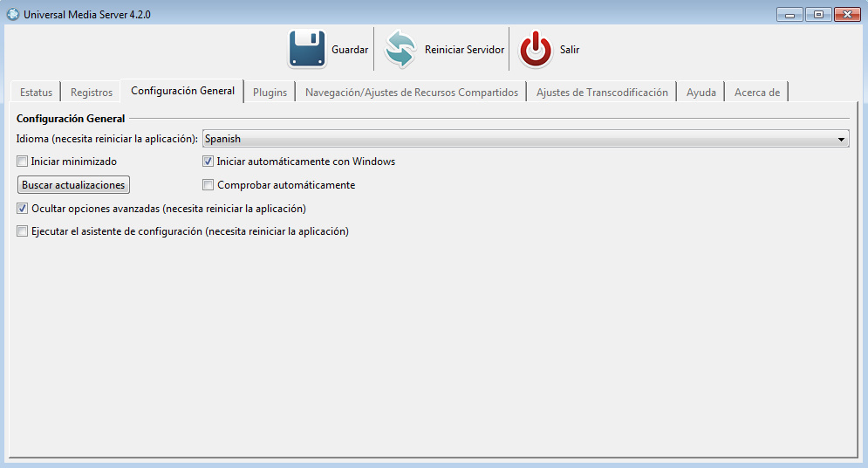
Task: Click the floppy disk Guardar icon
Action: coord(307,49)
